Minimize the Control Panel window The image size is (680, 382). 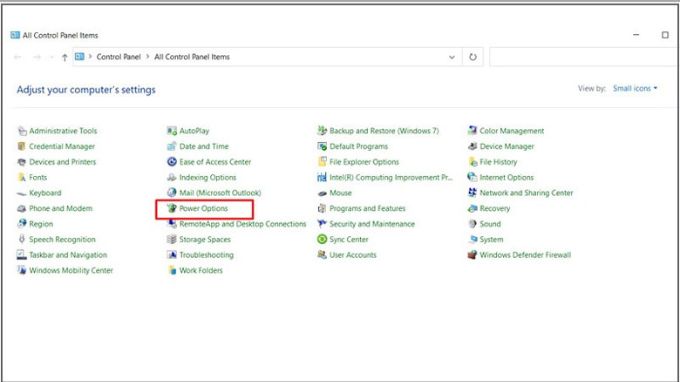click(636, 35)
